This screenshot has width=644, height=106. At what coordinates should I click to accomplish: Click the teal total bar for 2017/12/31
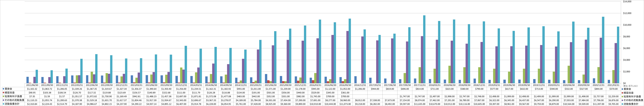[424, 49]
